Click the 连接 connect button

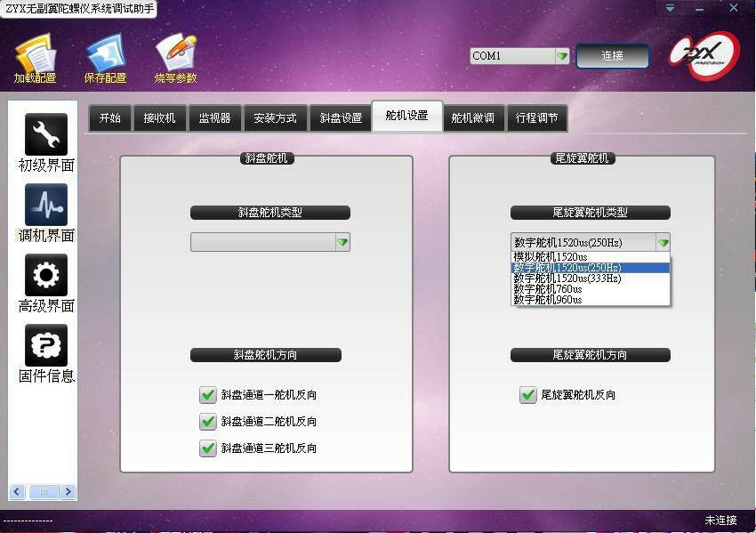tap(612, 56)
